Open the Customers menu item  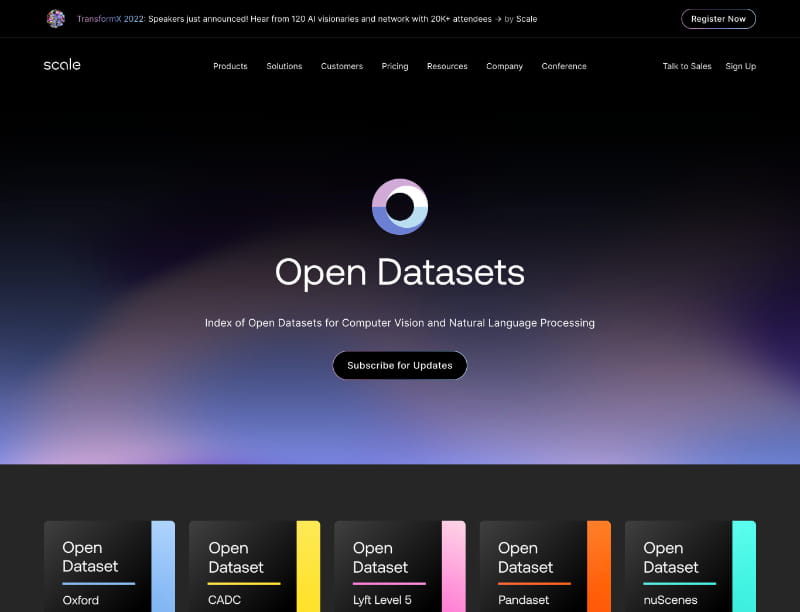(342, 66)
